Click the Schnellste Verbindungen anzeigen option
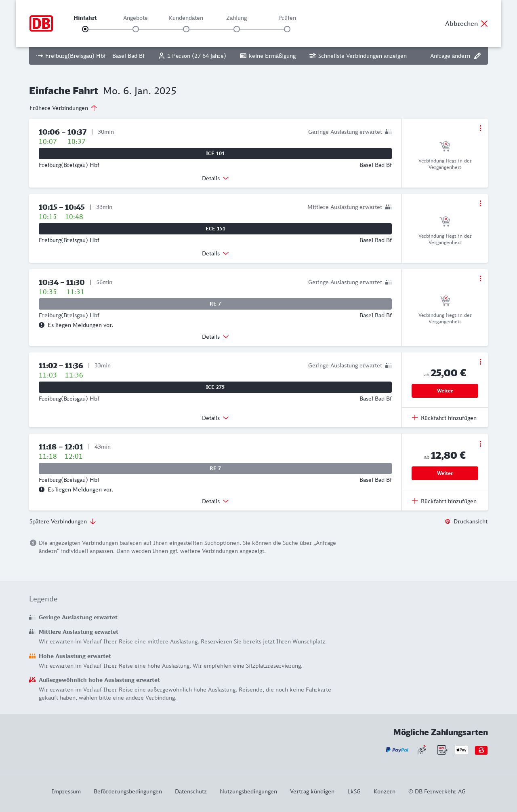517x812 pixels. point(358,56)
